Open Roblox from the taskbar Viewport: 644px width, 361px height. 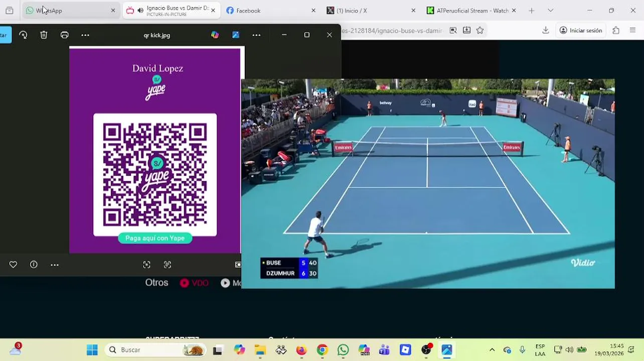click(405, 350)
